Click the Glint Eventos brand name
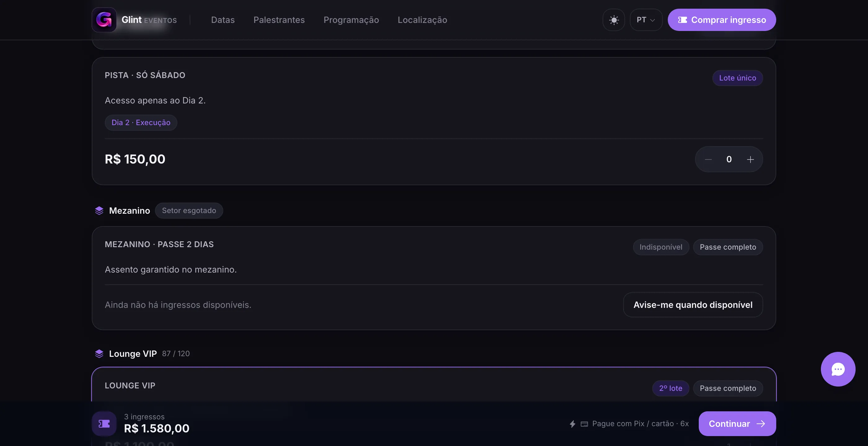Viewport: 868px width, 446px height. (149, 20)
